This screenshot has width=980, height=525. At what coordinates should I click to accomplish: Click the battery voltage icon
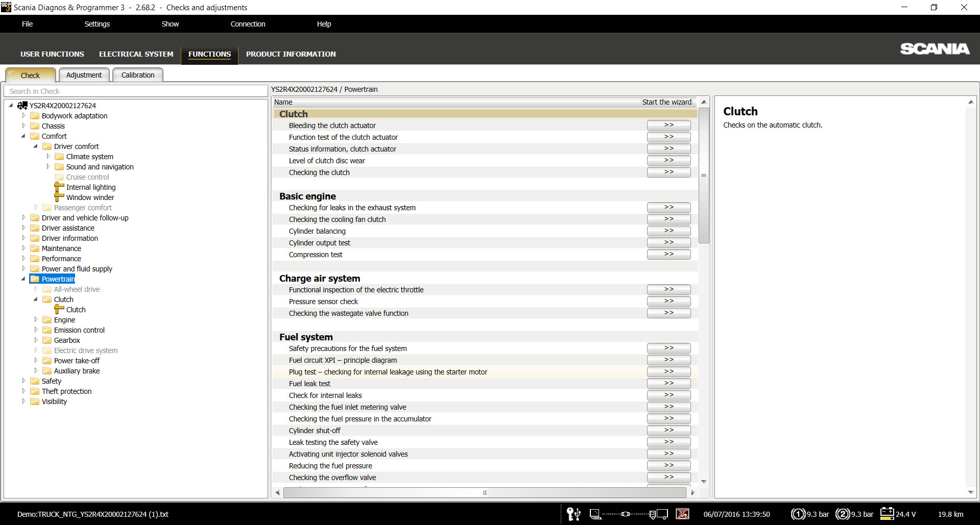pos(887,514)
